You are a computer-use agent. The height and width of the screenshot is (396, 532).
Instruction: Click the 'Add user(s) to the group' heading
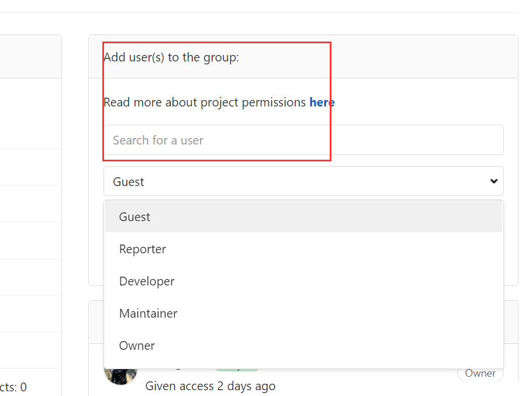coord(171,57)
